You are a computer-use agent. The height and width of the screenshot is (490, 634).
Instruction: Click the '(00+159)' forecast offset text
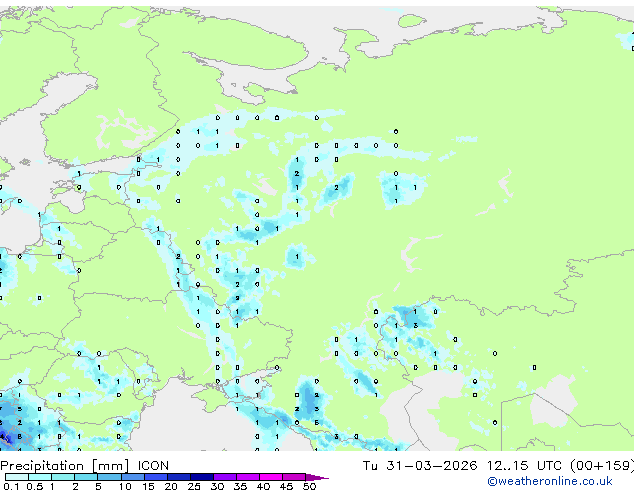(x=602, y=466)
